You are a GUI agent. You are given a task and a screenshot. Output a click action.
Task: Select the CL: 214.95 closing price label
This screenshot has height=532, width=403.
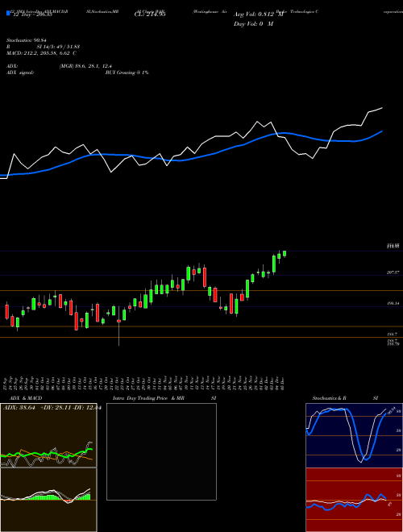coord(150,15)
